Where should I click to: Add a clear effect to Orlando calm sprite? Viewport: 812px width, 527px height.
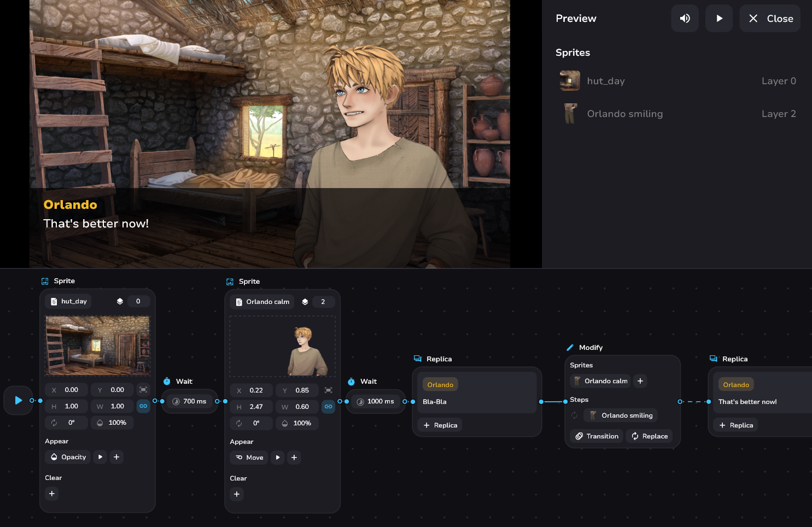coord(237,494)
